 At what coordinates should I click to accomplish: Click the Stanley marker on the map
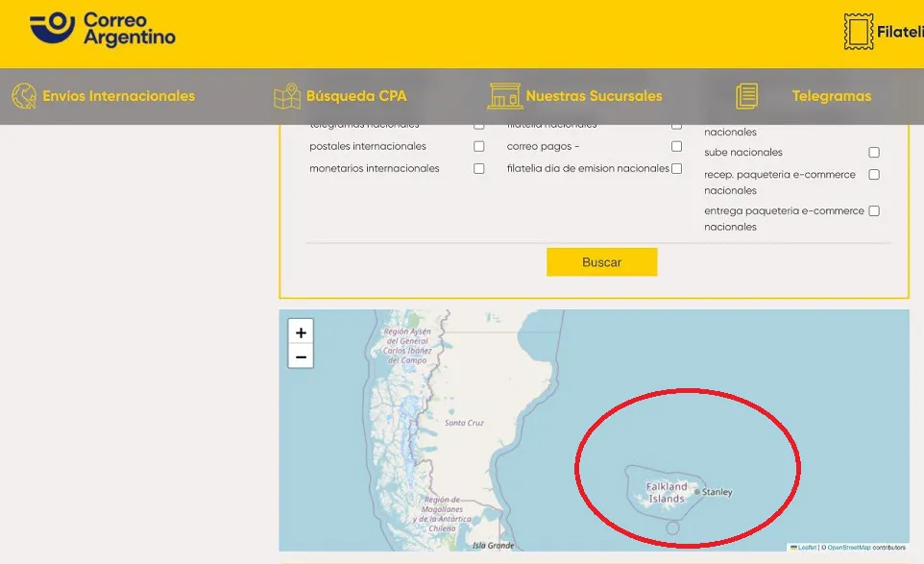[697, 492]
